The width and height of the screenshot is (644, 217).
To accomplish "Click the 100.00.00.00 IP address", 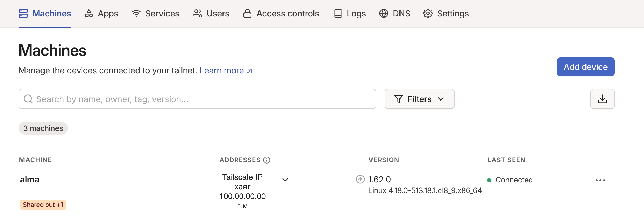I will [x=242, y=196].
